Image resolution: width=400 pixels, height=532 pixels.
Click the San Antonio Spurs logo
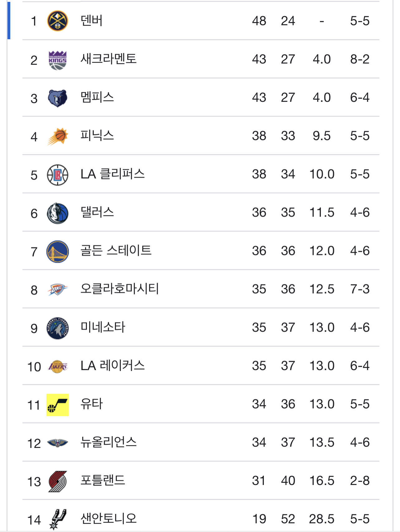click(x=57, y=519)
